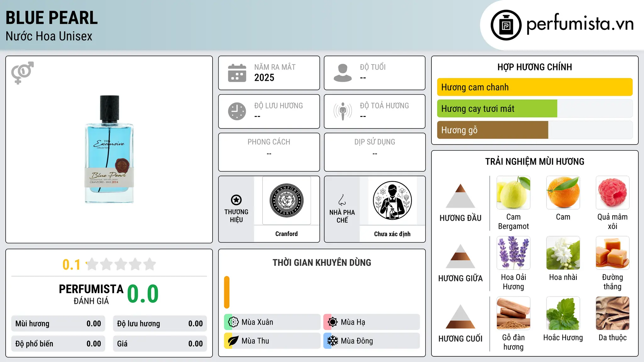
Task: Select the Quả mâm xôi raspberry image
Action: click(x=613, y=193)
